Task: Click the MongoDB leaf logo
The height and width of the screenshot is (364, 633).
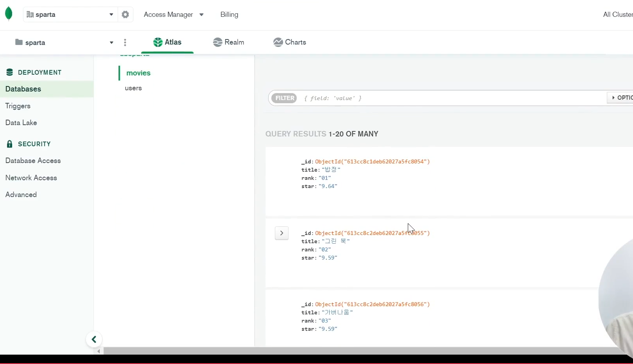Action: pos(9,14)
